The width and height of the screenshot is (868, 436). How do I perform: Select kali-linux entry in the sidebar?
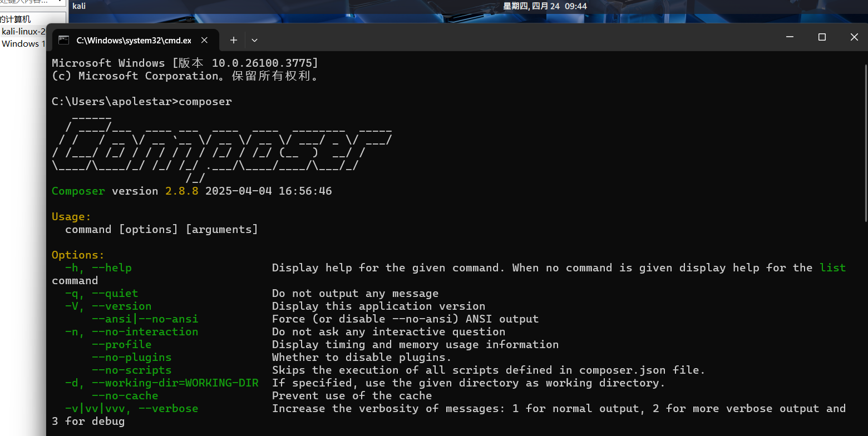tap(23, 31)
